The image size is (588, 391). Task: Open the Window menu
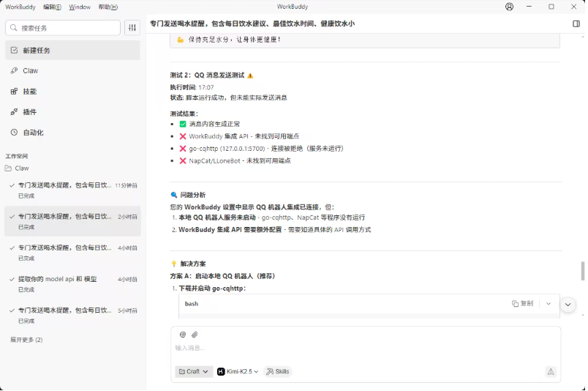click(x=80, y=7)
